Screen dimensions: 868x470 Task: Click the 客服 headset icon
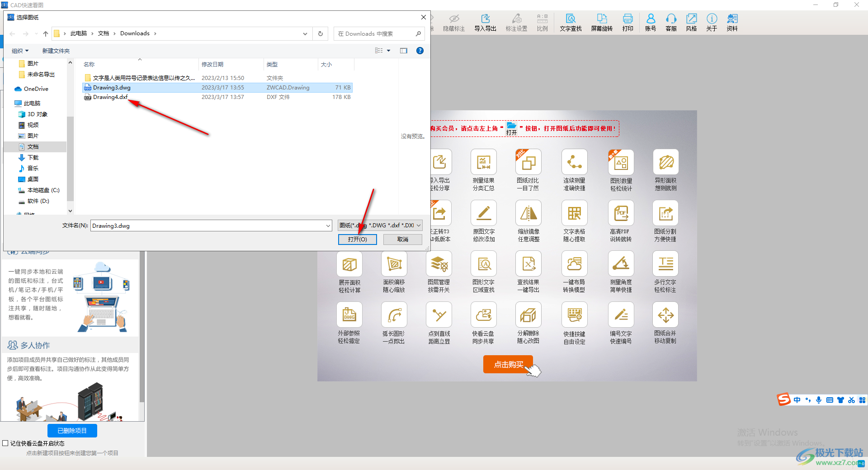[x=671, y=22]
